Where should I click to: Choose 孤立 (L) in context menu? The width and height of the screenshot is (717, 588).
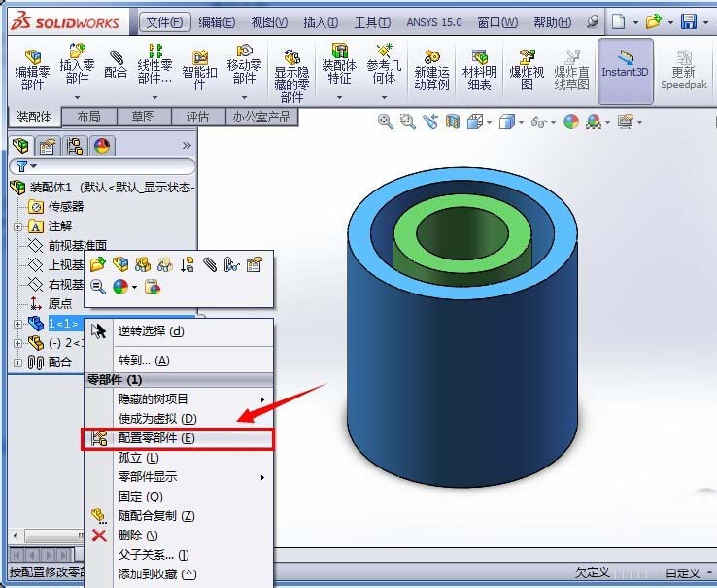point(179,458)
